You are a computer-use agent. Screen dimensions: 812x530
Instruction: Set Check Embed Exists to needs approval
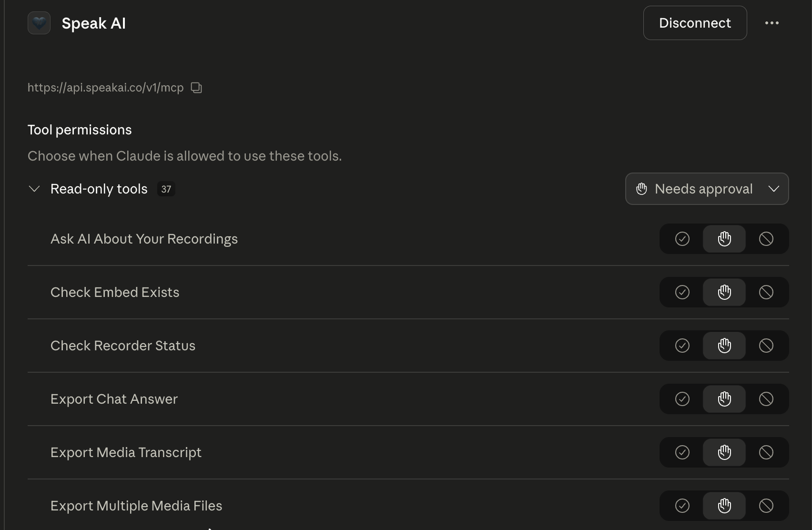tap(724, 292)
